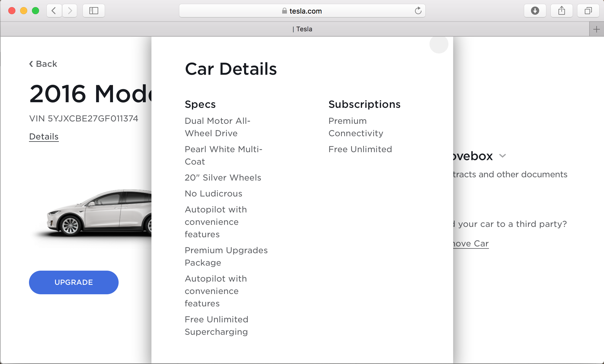Viewport: 604px width, 364px height.
Task: Click the Safari forward navigation arrow
Action: coord(70,11)
